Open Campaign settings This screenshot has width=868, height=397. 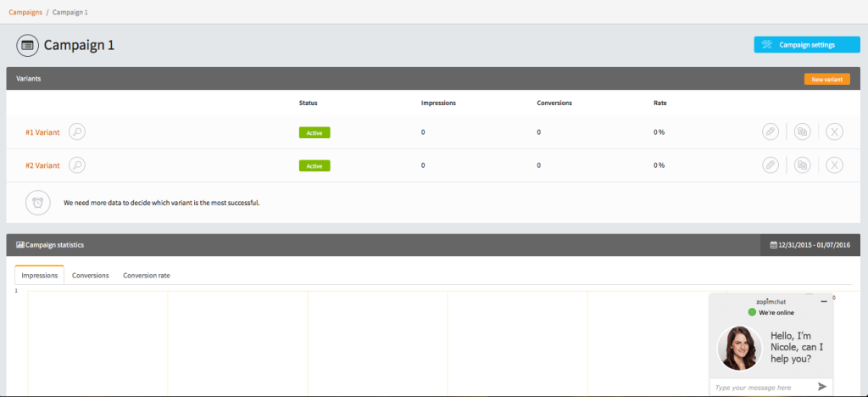click(807, 45)
